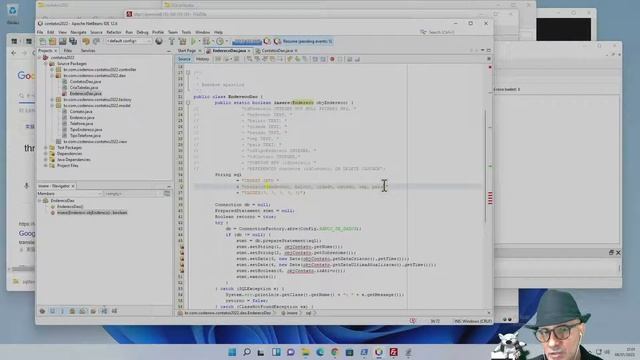Select TipoTelefone.java in project tree
The width and height of the screenshot is (640, 360).
pos(85,136)
